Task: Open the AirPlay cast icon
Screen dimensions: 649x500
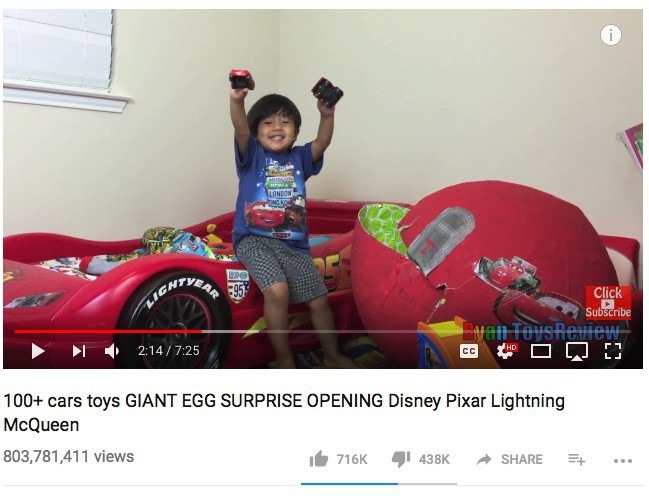Action: (577, 351)
